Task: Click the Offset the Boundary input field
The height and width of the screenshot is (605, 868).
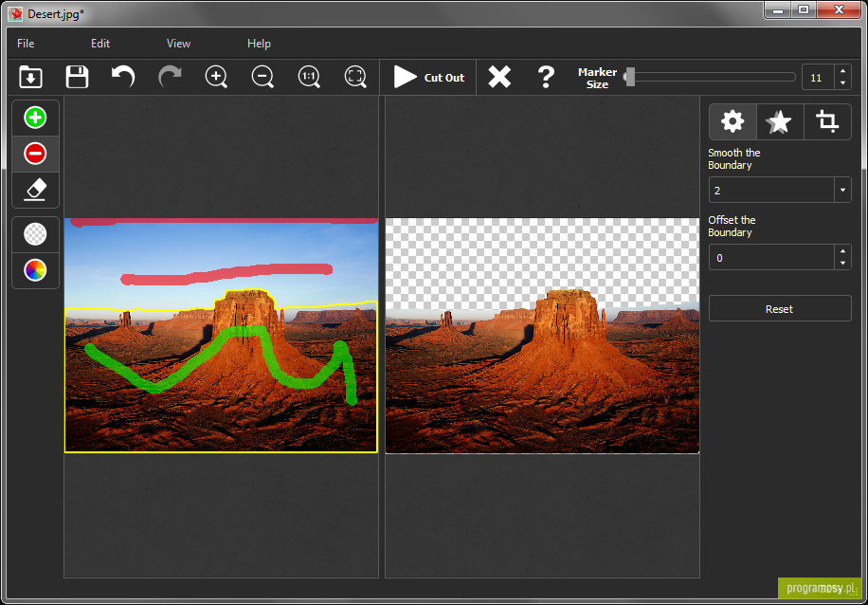Action: tap(771, 258)
